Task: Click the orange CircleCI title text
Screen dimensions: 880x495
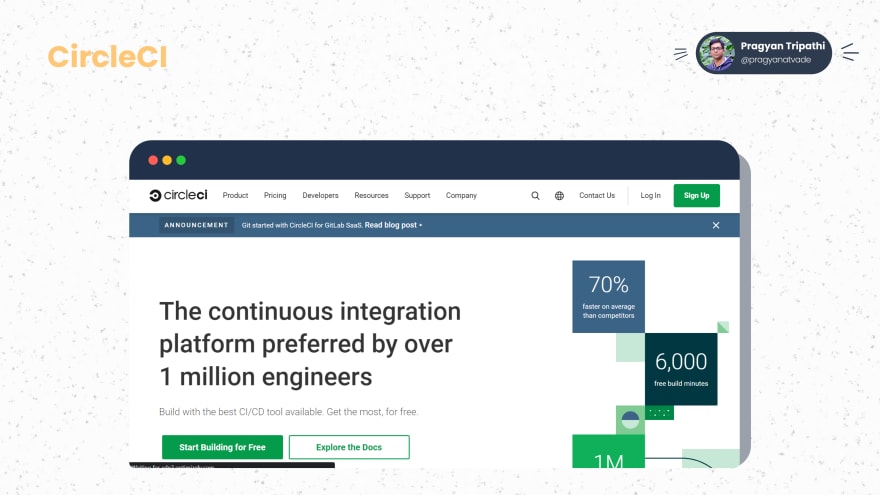Action: 107,57
